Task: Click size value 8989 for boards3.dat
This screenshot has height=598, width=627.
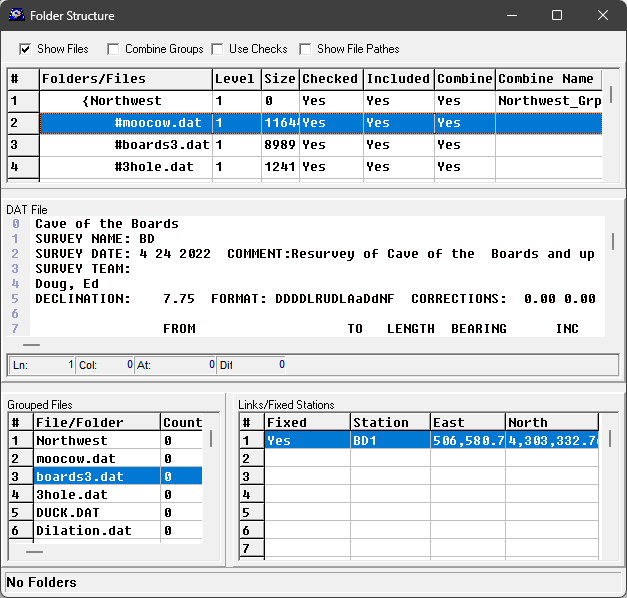Action: coord(280,145)
